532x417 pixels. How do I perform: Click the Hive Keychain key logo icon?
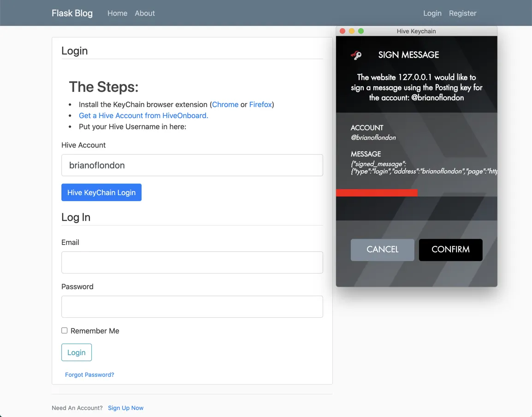[x=356, y=55]
